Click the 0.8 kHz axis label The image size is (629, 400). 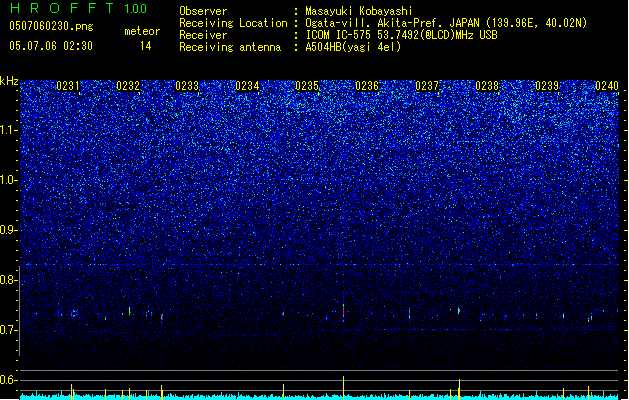click(9, 280)
